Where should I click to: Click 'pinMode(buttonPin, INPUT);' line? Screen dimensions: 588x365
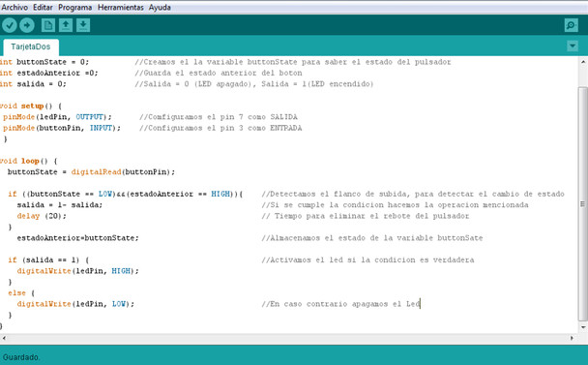[x=62, y=128]
